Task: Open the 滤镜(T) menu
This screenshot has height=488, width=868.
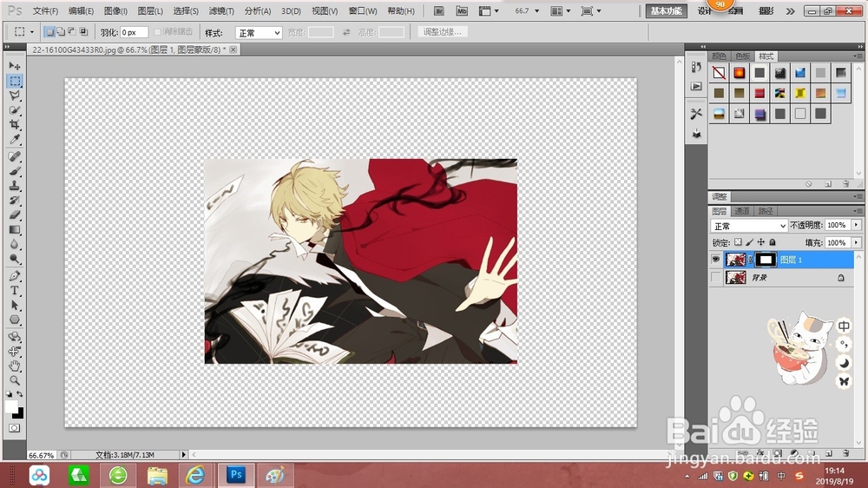Action: point(220,11)
